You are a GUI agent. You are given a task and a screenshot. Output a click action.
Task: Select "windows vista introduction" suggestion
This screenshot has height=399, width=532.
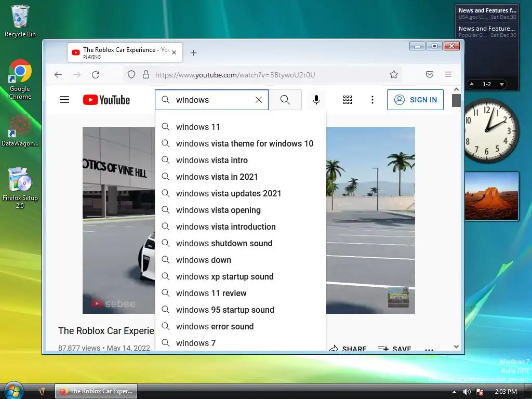pyautogui.click(x=240, y=227)
